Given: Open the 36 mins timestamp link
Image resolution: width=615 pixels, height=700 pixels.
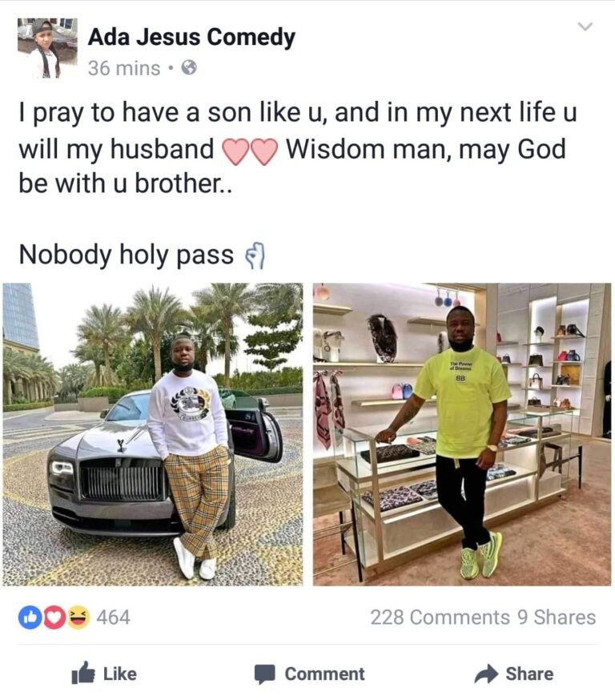Looking at the screenshot, I should (124, 68).
